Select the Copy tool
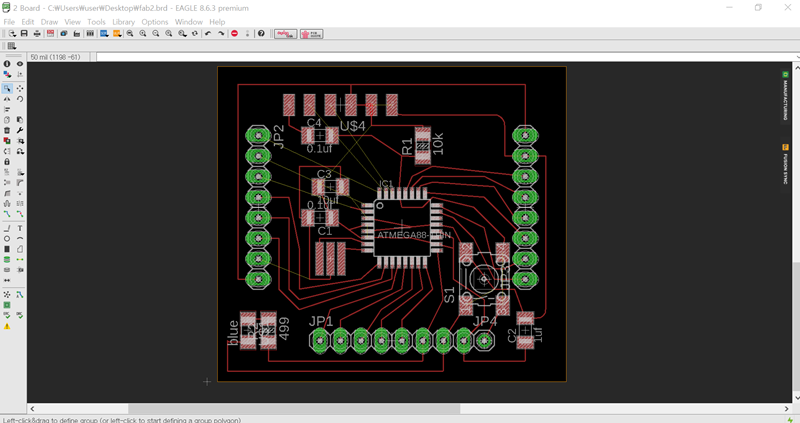 click(x=7, y=120)
